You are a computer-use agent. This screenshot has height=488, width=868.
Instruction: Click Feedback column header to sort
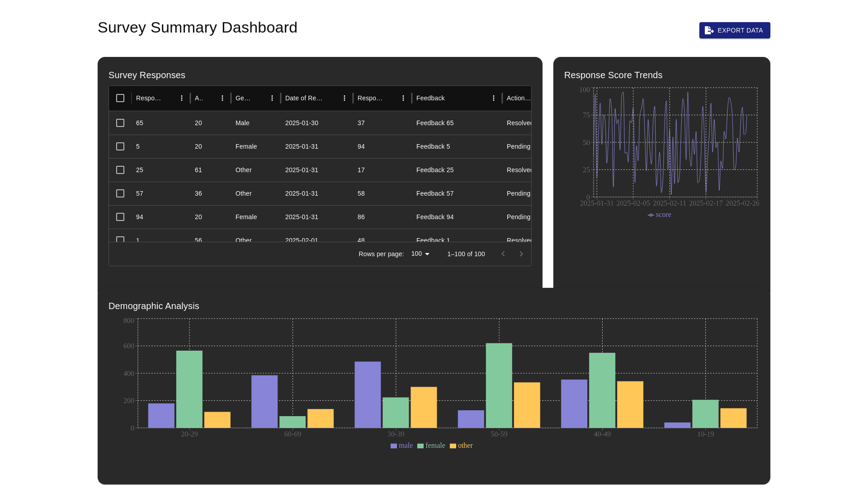click(430, 98)
